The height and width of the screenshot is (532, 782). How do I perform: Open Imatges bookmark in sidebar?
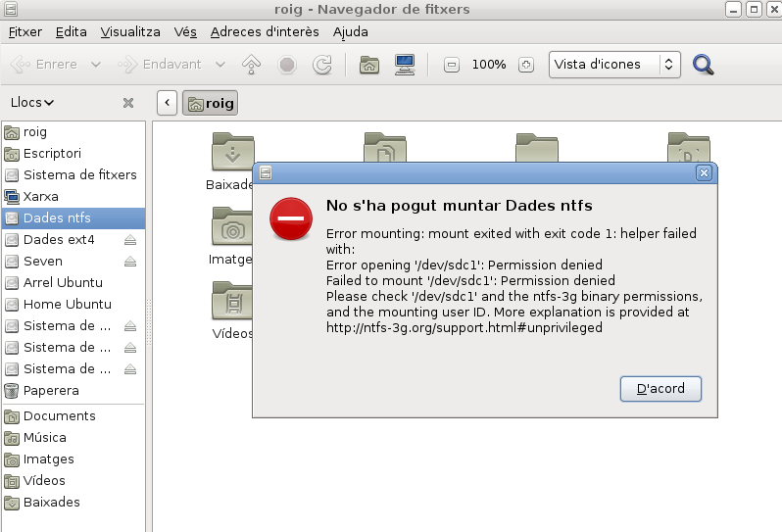(x=73, y=459)
